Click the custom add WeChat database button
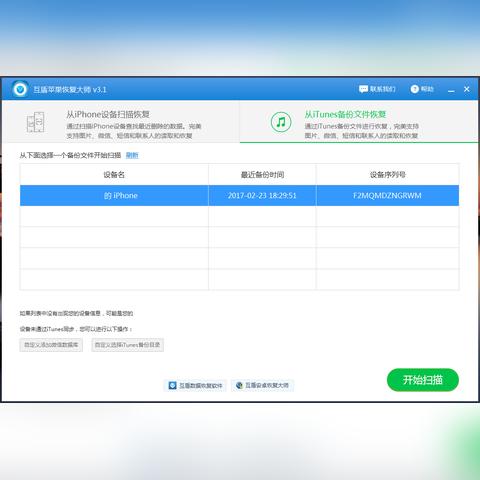This screenshot has width=480, height=480. [51, 345]
